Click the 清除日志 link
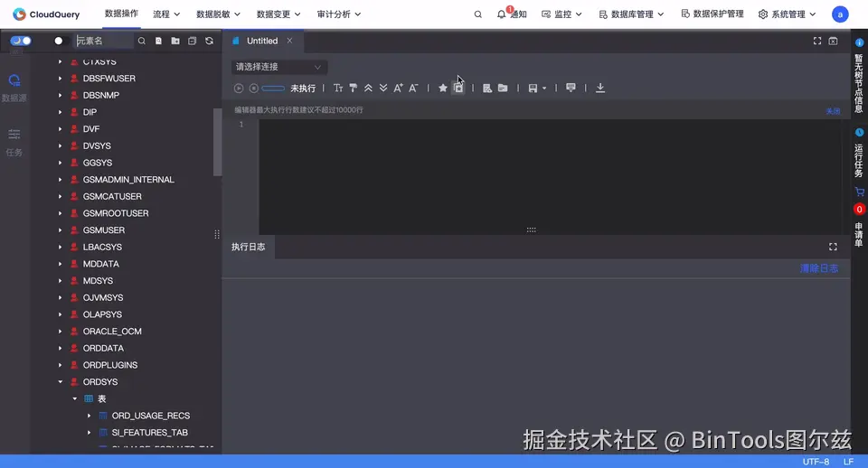Viewport: 868px width, 468px height. (819, 268)
